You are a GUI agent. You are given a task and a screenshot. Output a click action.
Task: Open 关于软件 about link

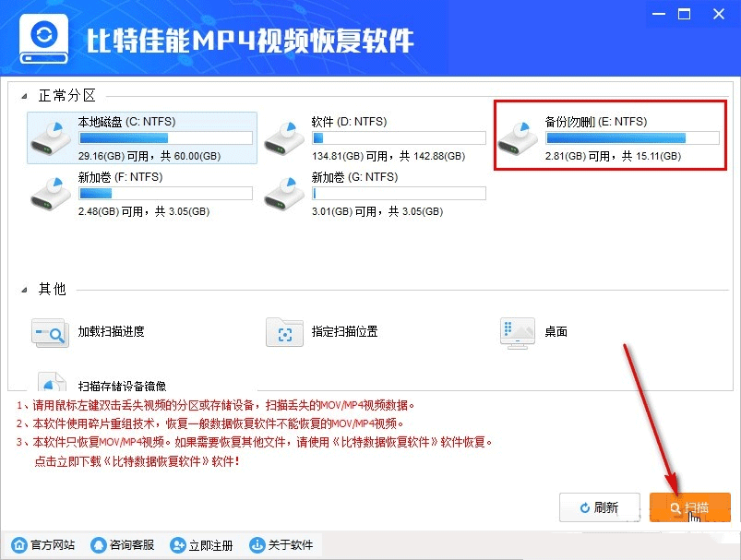pos(290,545)
